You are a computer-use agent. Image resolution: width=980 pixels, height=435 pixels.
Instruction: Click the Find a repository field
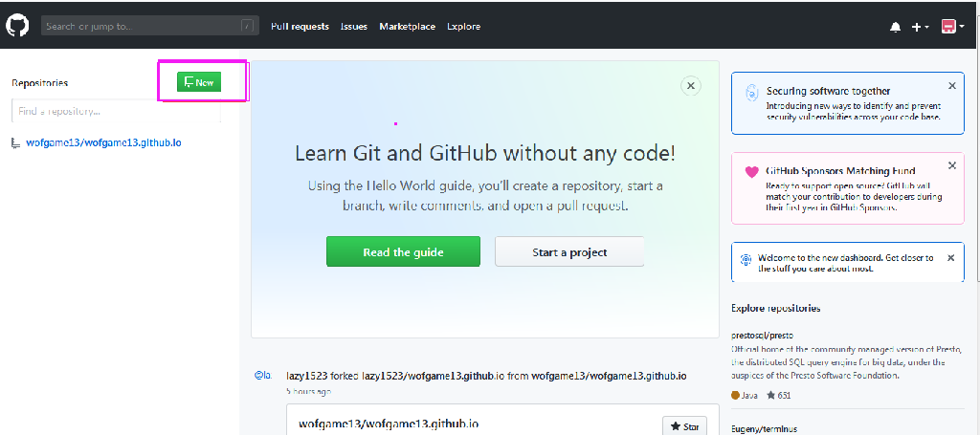coord(116,111)
